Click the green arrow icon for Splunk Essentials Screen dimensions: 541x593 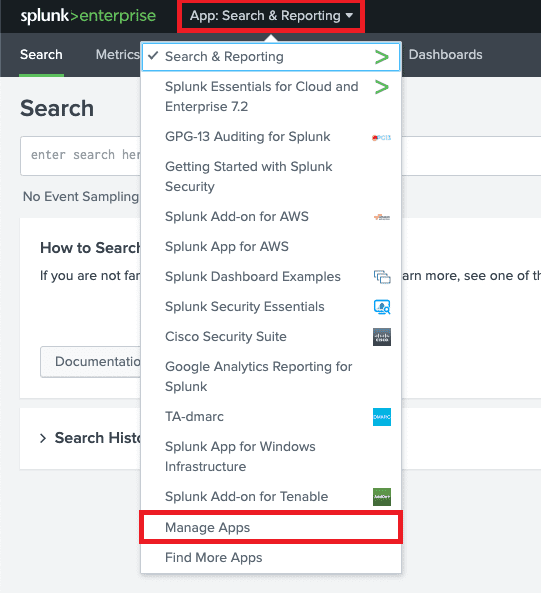coord(381,87)
